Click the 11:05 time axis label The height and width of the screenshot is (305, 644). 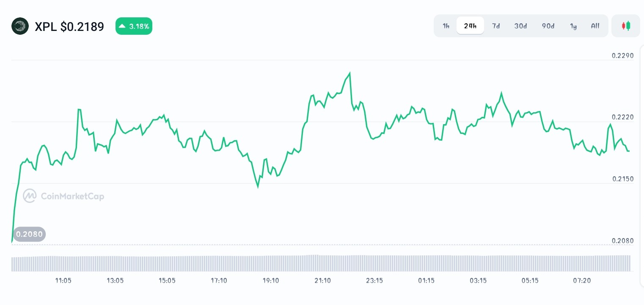click(63, 280)
